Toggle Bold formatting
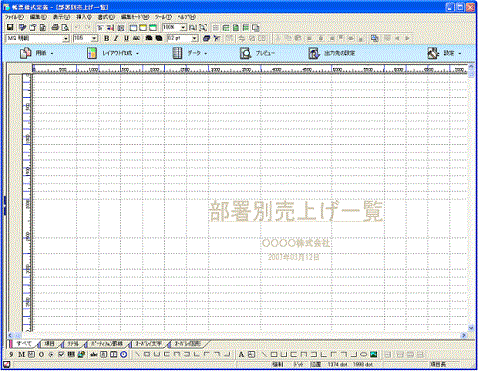478x371 pixels. pyautogui.click(x=106, y=38)
